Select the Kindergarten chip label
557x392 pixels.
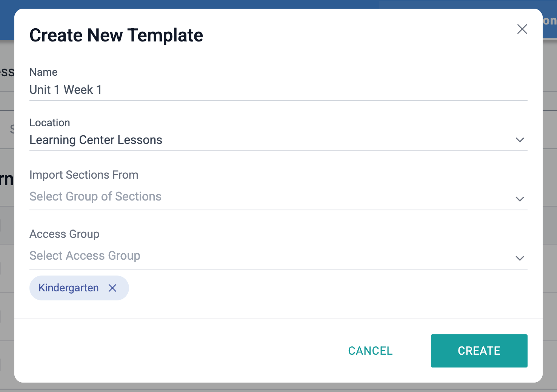69,288
